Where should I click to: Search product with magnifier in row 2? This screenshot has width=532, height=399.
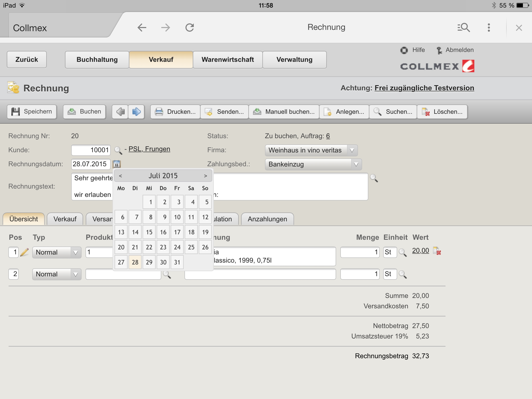[x=167, y=274]
